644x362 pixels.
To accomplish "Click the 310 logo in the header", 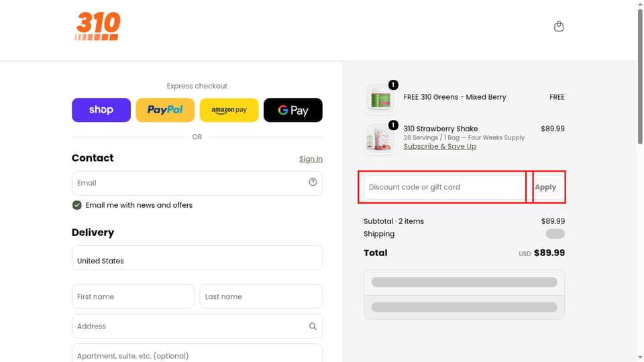I will pos(98,26).
